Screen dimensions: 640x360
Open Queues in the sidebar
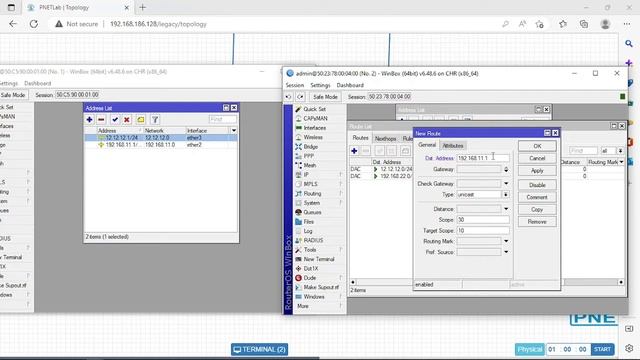tap(312, 212)
